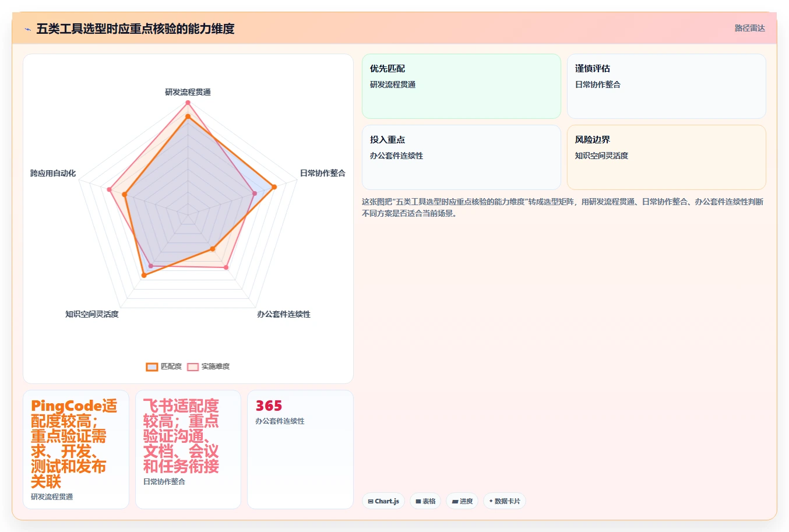The width and height of the screenshot is (789, 532).
Task: Click the description paragraph starting 这张图把
Action: point(563,207)
